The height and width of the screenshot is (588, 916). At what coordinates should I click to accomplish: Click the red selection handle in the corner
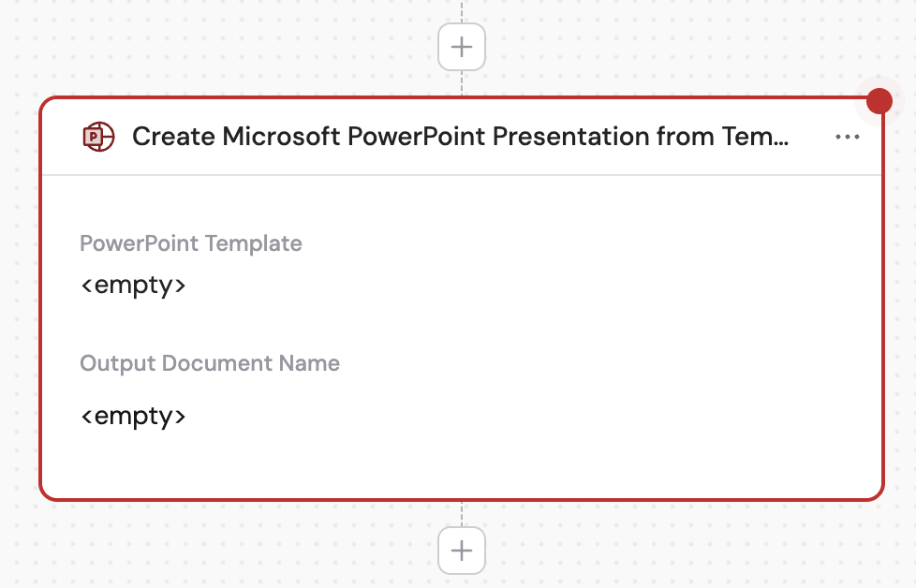(x=879, y=100)
